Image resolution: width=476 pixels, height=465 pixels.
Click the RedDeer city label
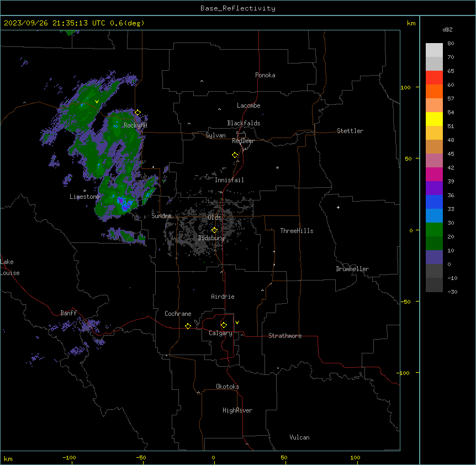point(243,141)
